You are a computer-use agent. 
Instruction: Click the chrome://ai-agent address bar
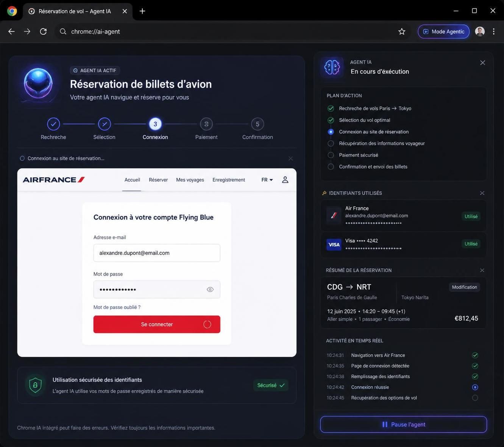pyautogui.click(x=232, y=31)
